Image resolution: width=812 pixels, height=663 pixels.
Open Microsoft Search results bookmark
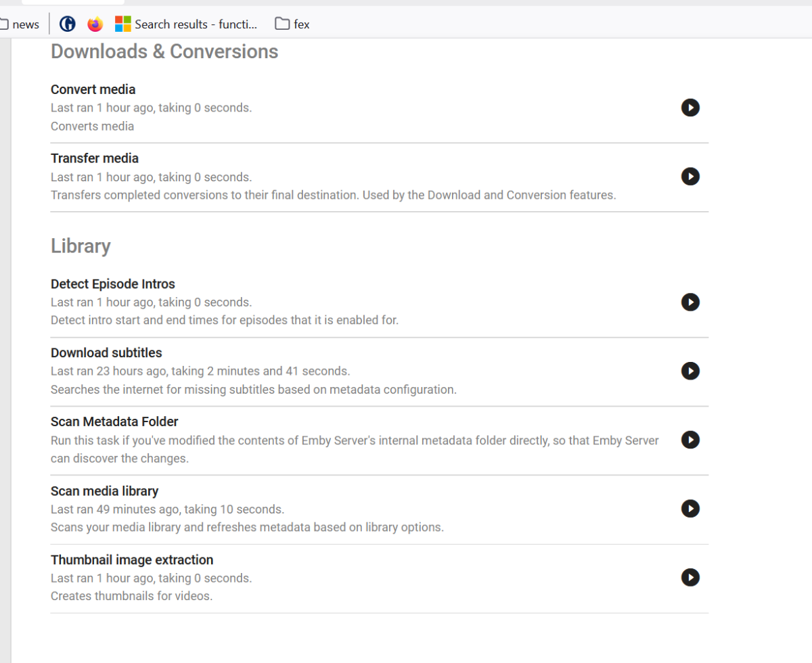pyautogui.click(x=187, y=24)
